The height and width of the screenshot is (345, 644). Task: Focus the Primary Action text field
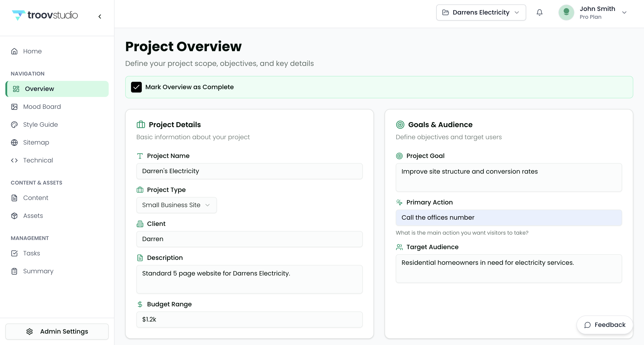click(508, 217)
